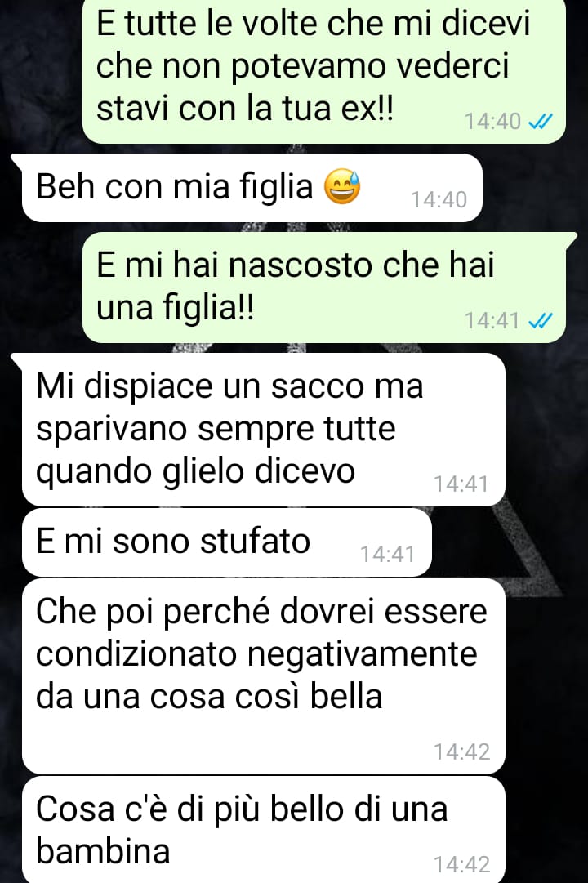Click the 14:41 timestamp next to 'quando glielo dicevo'
This screenshot has height=883, width=588.
[x=461, y=484]
